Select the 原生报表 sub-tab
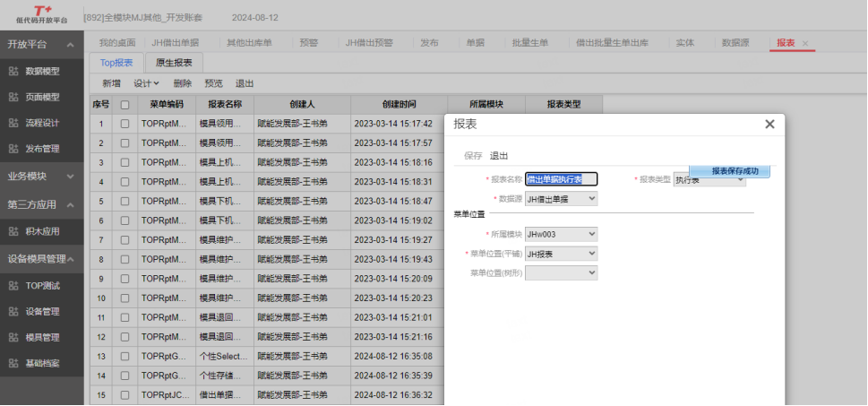 [x=174, y=63]
